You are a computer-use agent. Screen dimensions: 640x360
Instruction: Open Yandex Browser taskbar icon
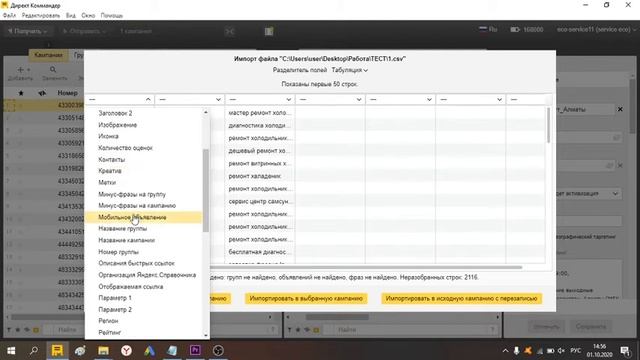pos(127,351)
